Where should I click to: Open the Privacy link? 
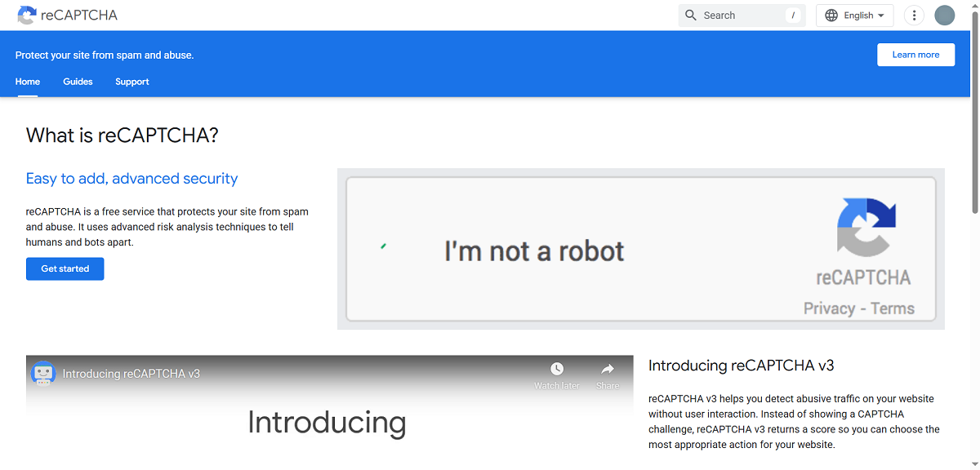(x=829, y=308)
